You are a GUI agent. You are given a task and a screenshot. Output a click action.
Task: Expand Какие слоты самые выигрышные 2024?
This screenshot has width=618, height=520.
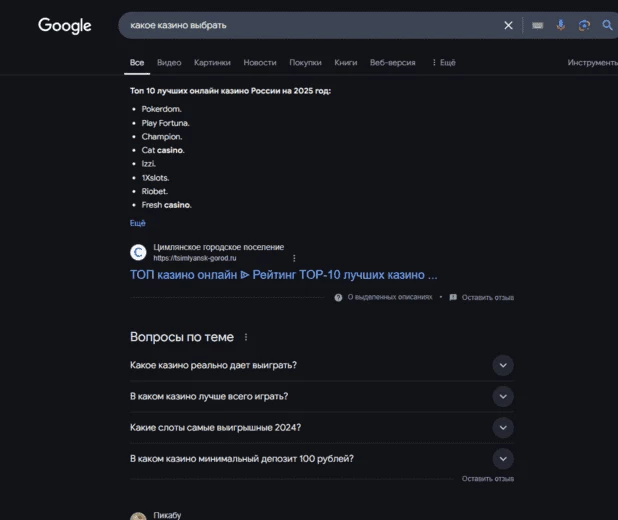[x=322, y=428]
